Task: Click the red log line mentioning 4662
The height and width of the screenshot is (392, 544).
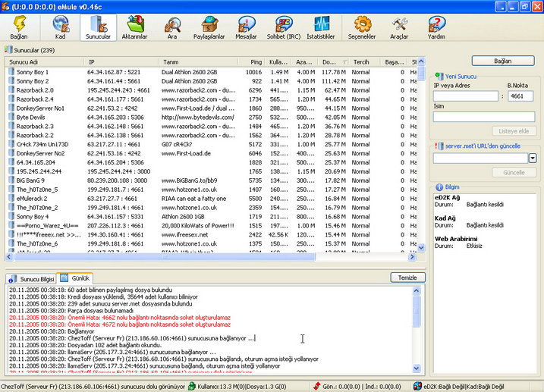Action: pos(120,318)
